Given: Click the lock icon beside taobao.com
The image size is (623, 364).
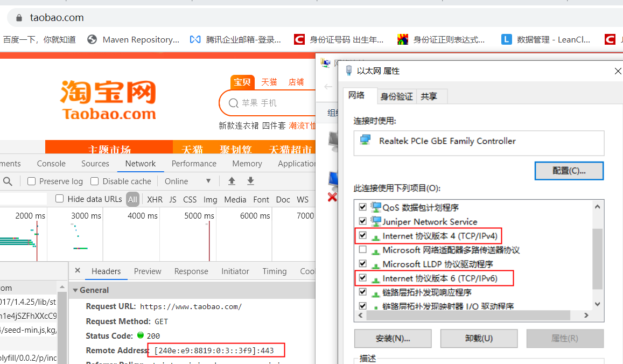Looking at the screenshot, I should tap(19, 18).
